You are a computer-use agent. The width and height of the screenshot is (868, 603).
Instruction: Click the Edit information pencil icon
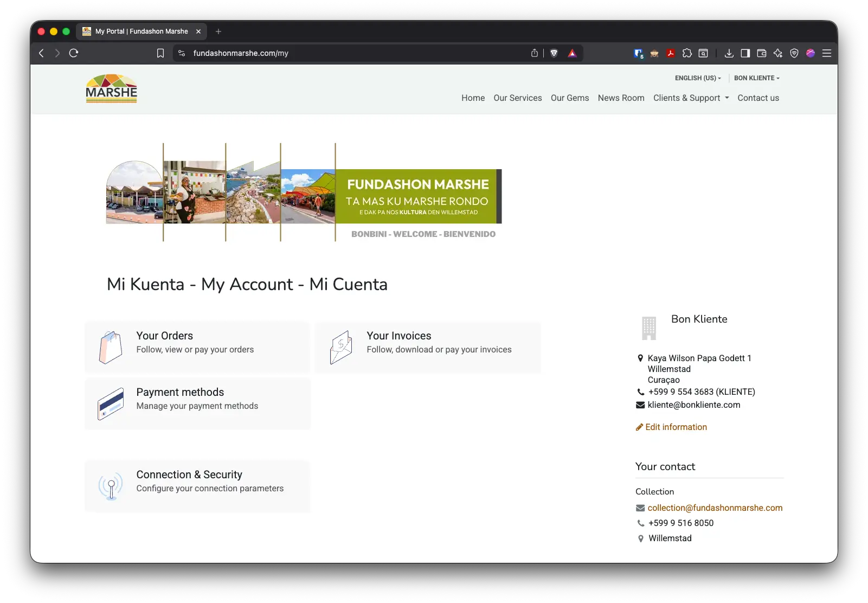click(x=640, y=427)
